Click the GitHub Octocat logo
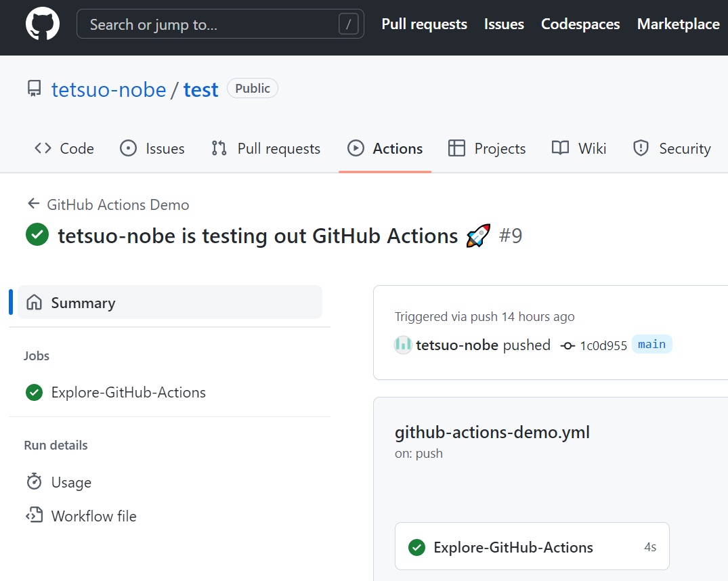 tap(43, 24)
